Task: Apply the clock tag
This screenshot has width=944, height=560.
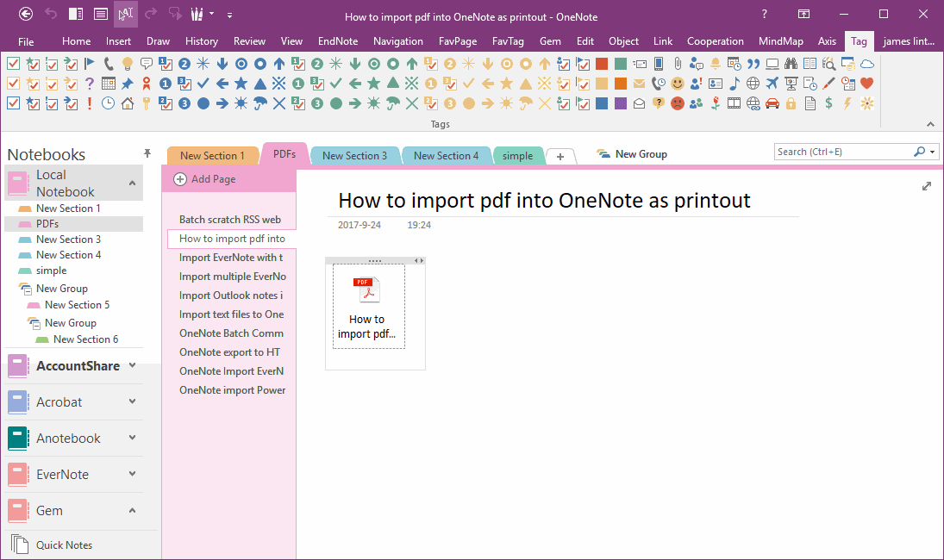Action: [x=108, y=103]
